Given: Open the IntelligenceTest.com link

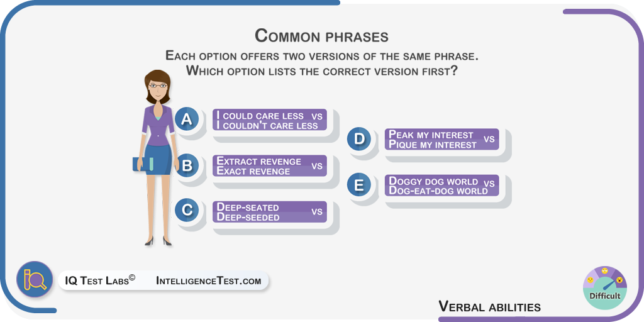Looking at the screenshot, I should (208, 280).
